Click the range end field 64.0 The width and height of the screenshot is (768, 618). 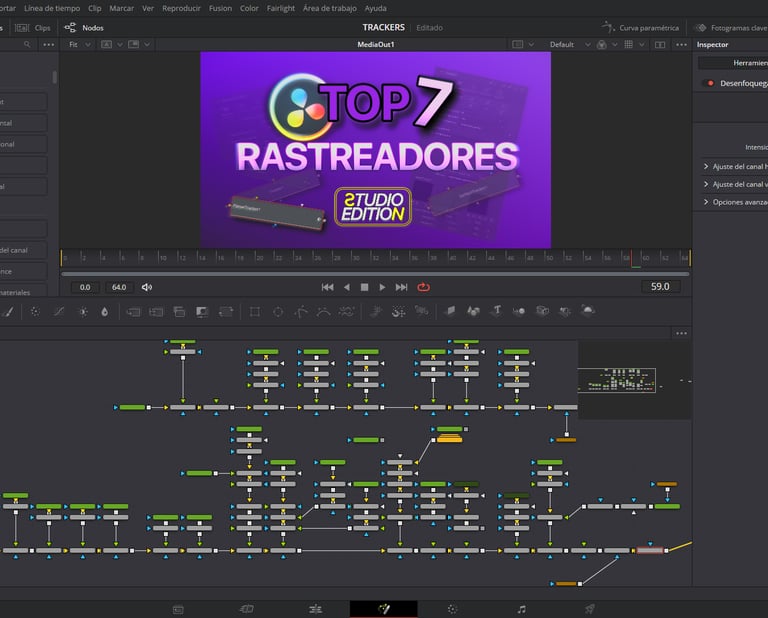pos(119,287)
